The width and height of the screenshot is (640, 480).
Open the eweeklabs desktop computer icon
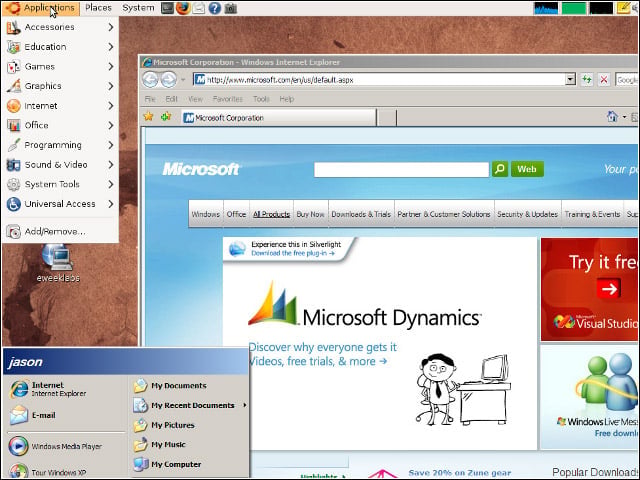tap(58, 263)
